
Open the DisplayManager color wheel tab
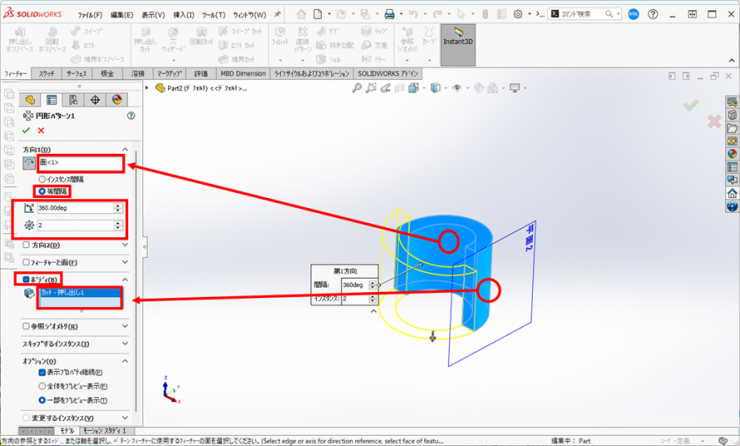tap(117, 100)
